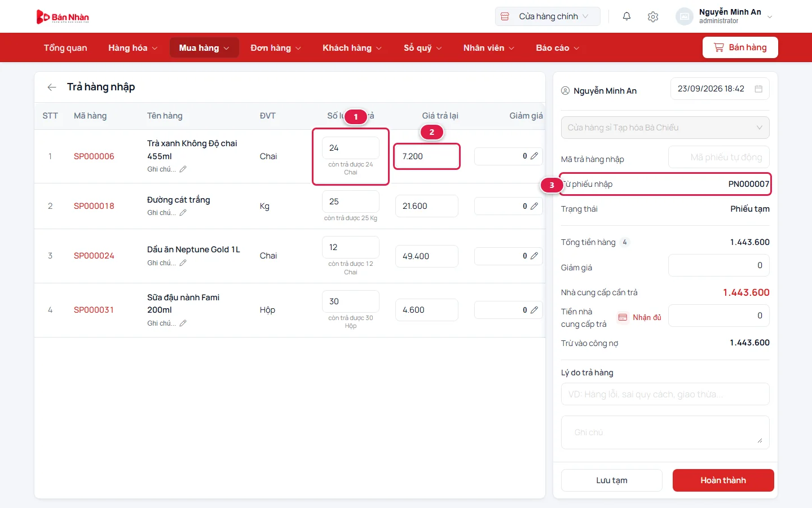Expand the user account chevron
The height and width of the screenshot is (508, 812).
770,17
